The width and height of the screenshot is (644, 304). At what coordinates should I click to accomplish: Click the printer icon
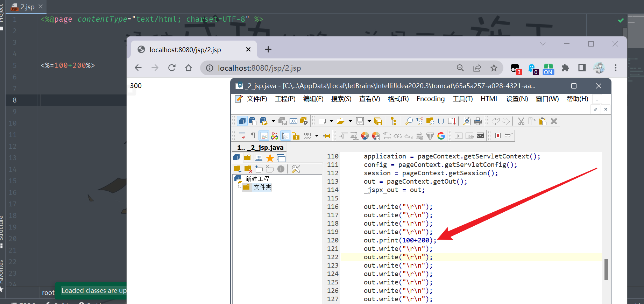[x=478, y=121]
